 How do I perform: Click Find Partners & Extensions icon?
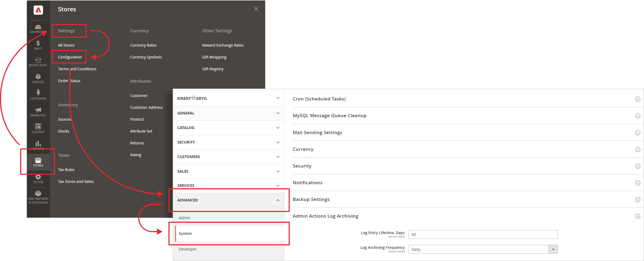38,196
